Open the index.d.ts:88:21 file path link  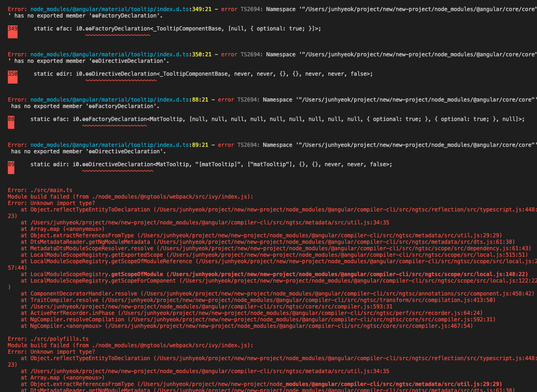click(x=119, y=100)
